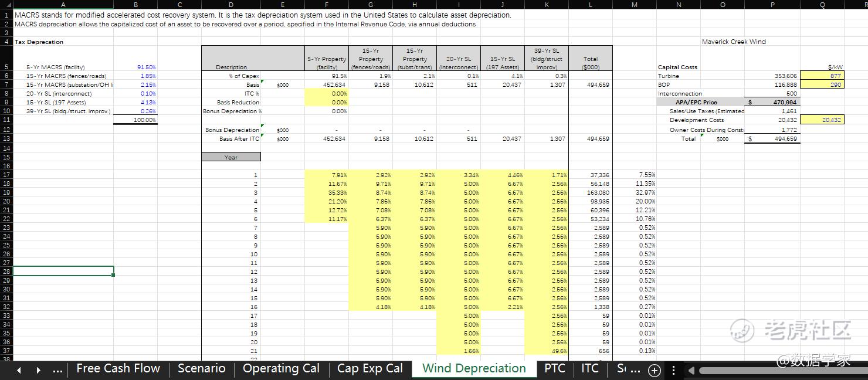Click the 'Basis After ITC' label cell
The width and height of the screenshot is (868, 380).
[x=231, y=138]
